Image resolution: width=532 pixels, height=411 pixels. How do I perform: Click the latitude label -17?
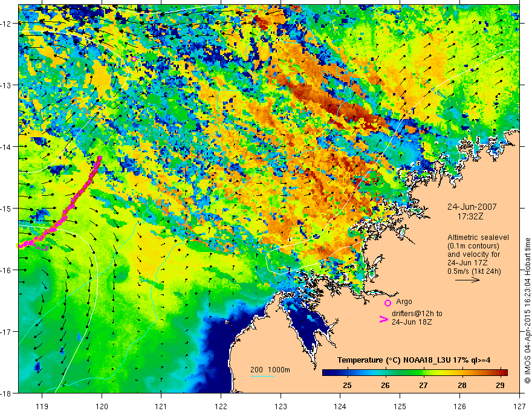pyautogui.click(x=6, y=332)
